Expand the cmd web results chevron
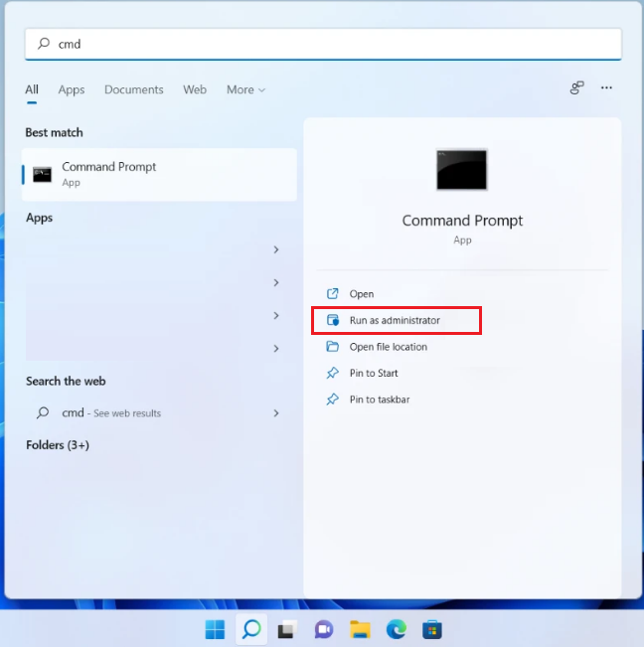The width and height of the screenshot is (644, 647). click(276, 413)
